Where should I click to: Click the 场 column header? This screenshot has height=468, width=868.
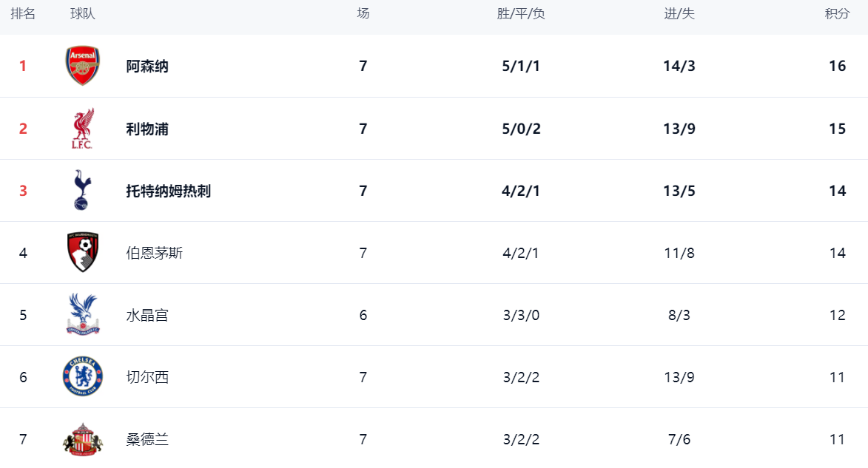pyautogui.click(x=363, y=14)
